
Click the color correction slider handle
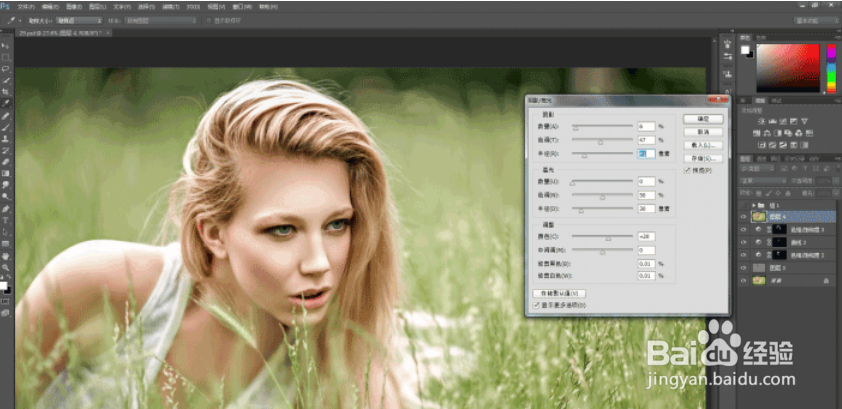click(x=608, y=238)
